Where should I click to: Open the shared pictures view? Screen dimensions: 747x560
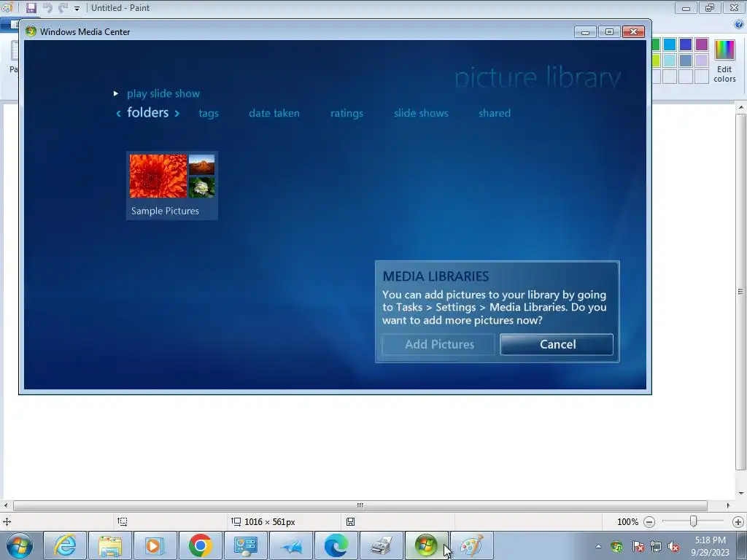pyautogui.click(x=495, y=113)
